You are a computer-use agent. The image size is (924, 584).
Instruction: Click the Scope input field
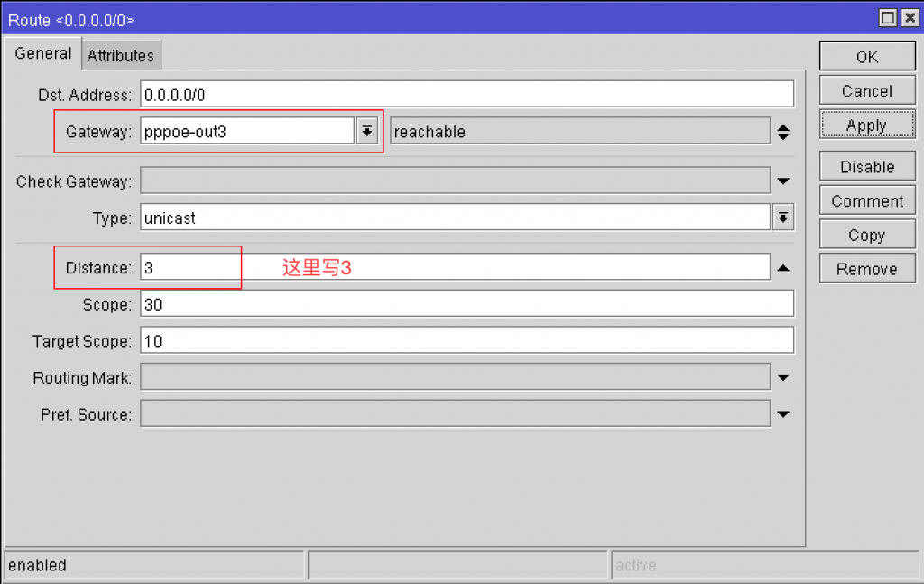click(467, 304)
